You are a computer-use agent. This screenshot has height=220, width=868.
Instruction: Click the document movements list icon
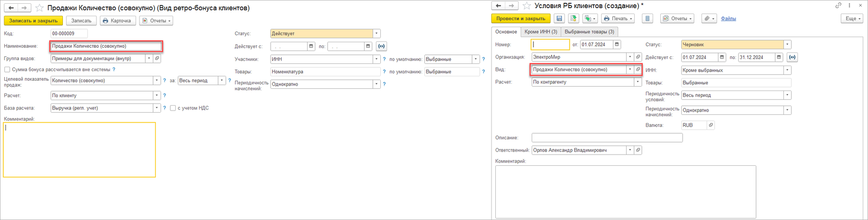(x=647, y=18)
